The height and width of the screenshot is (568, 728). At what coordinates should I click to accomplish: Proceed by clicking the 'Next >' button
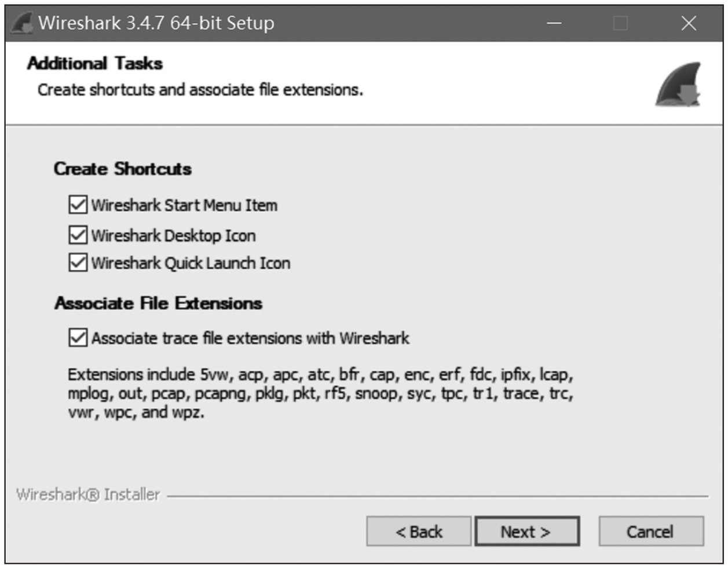coord(526,532)
